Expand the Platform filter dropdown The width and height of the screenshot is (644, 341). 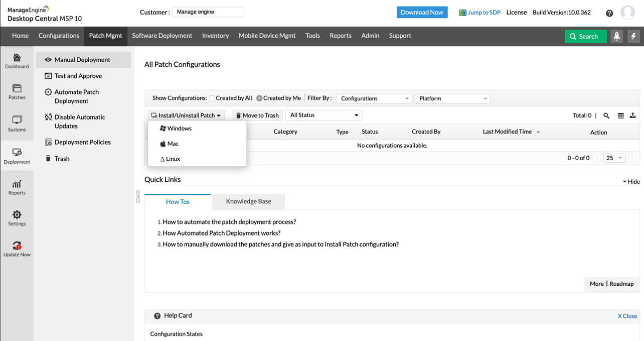click(452, 98)
